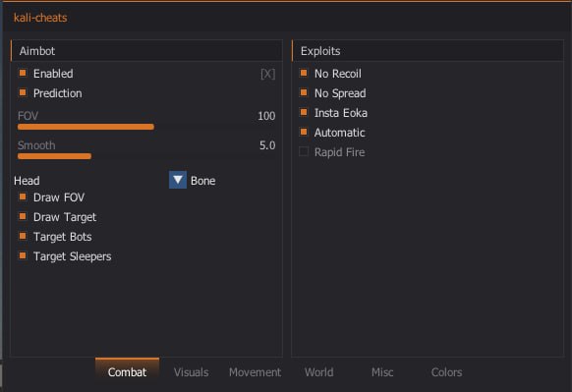572x392 pixels.
Task: Click the Exploits panel header
Action: pyautogui.click(x=428, y=51)
